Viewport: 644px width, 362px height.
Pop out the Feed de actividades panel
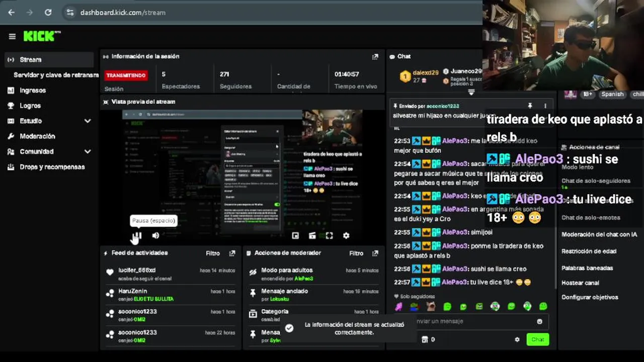click(232, 253)
